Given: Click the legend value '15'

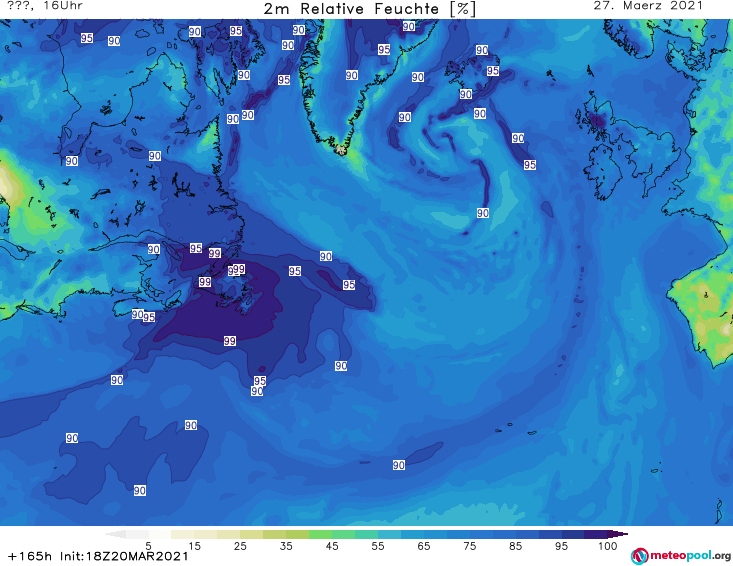Looking at the screenshot, I should click(194, 545).
